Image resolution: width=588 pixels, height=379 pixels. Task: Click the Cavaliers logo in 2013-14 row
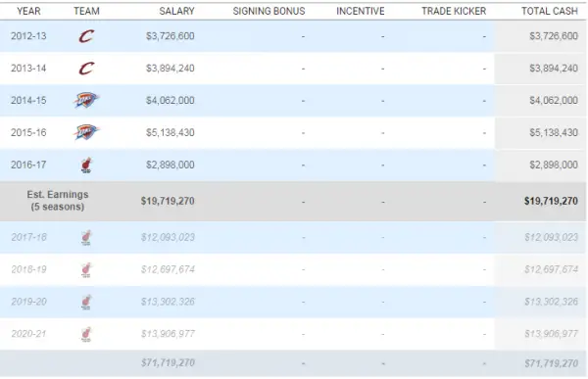point(86,69)
